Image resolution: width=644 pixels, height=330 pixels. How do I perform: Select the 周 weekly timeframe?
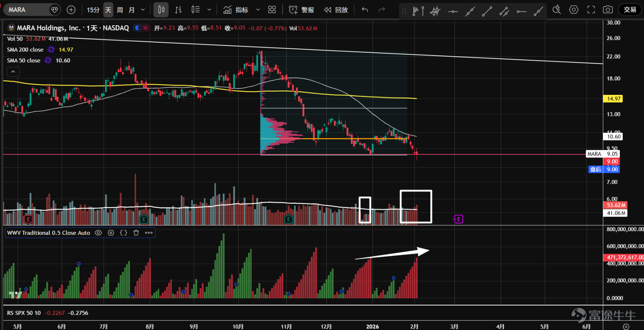(120, 10)
